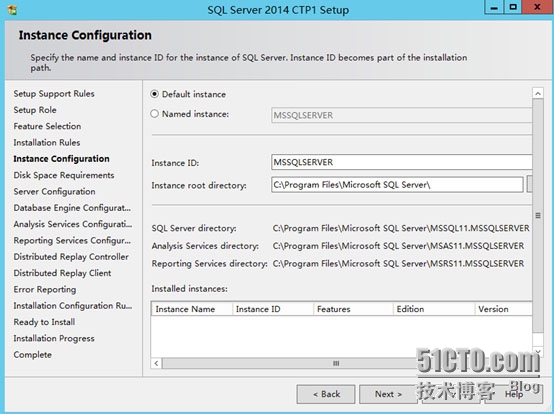Select the Reporting Services Configuration step

72,240
